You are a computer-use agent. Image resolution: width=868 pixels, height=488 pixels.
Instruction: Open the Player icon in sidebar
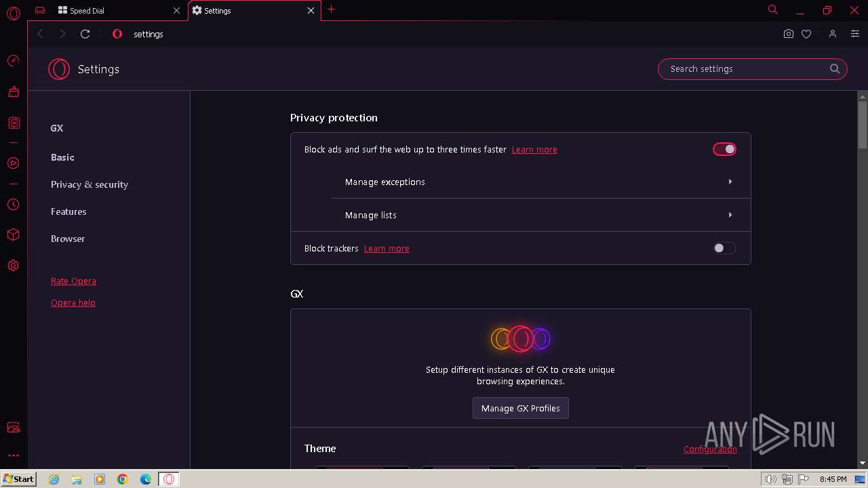click(x=13, y=163)
